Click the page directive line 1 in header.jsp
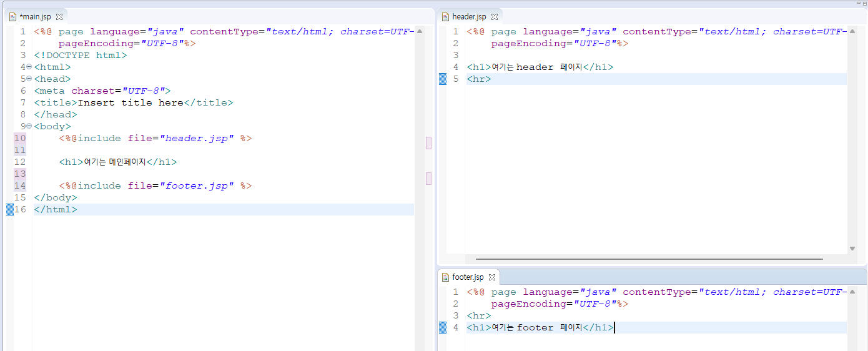Viewport: 868px width, 351px height. click(656, 31)
